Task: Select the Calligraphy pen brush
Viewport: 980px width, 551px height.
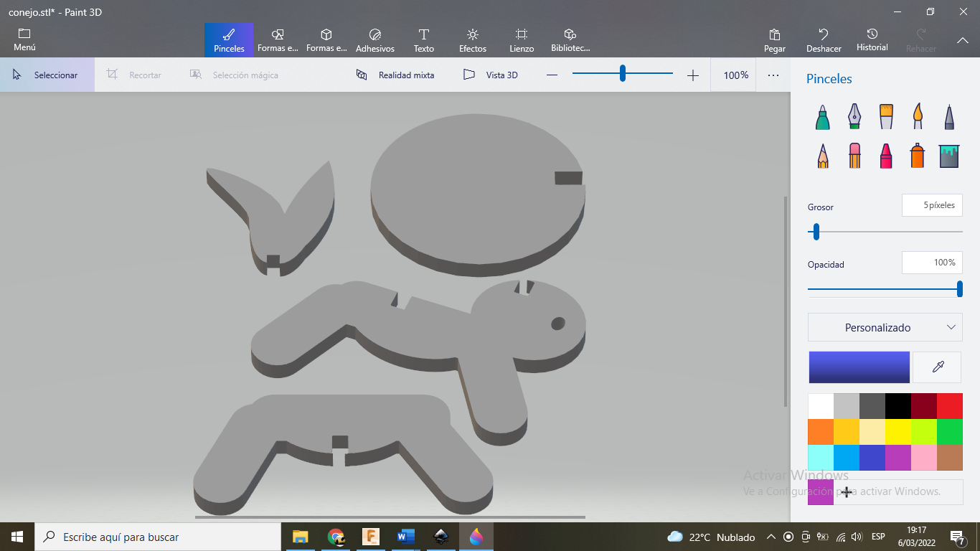Action: (854, 117)
